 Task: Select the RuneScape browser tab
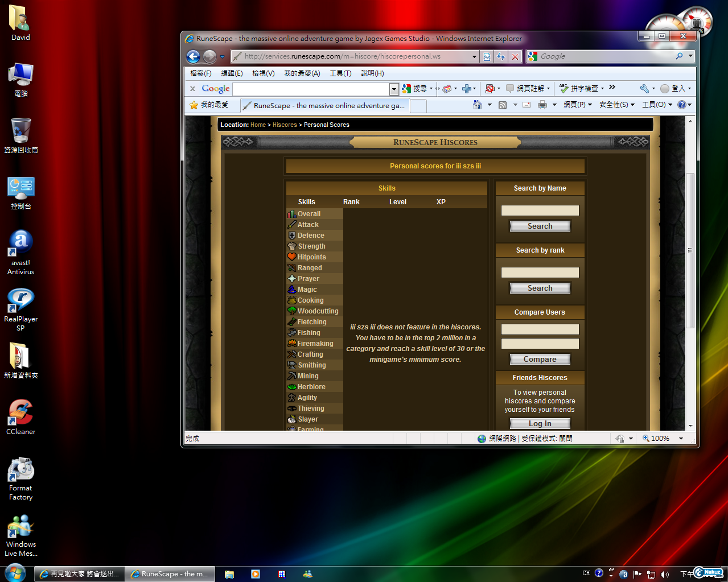(x=324, y=105)
